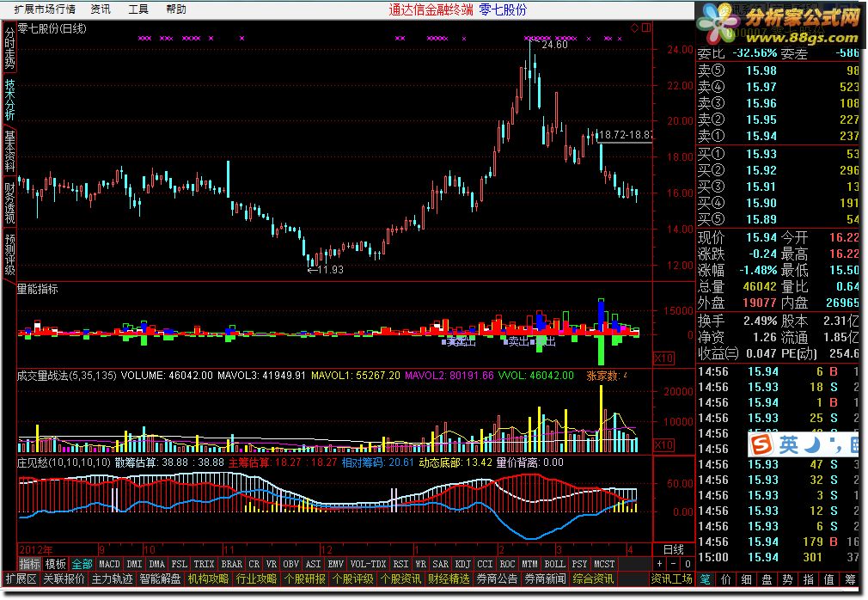Click the Sogou S input method icon
The height and width of the screenshot is (600, 868).
click(x=761, y=444)
